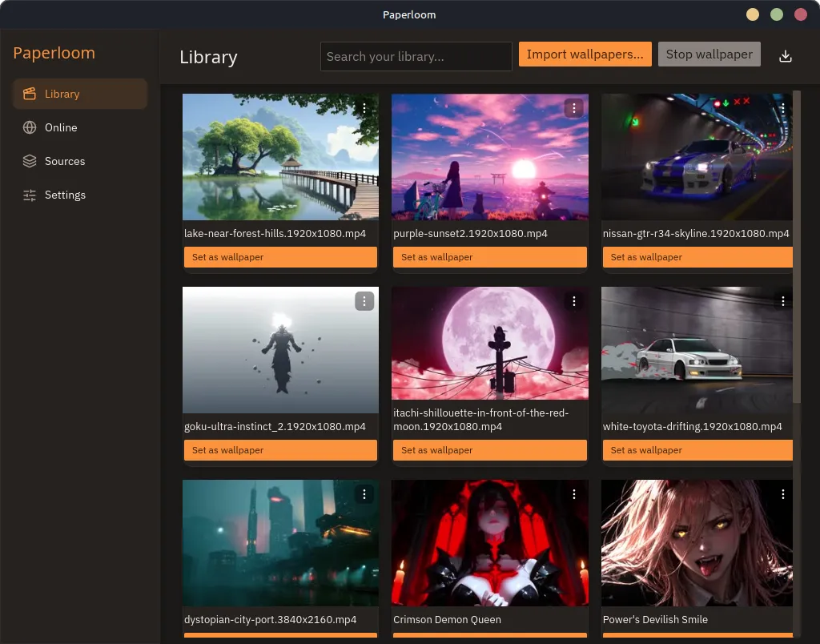
Task: Select the lake and forest hills thumbnail
Action: click(280, 157)
